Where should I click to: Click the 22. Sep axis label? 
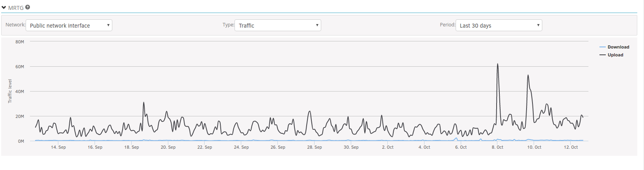pyautogui.click(x=205, y=147)
